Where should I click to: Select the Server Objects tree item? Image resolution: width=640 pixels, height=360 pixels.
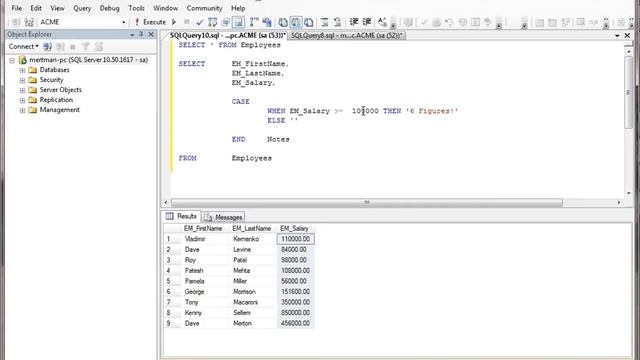tap(60, 90)
